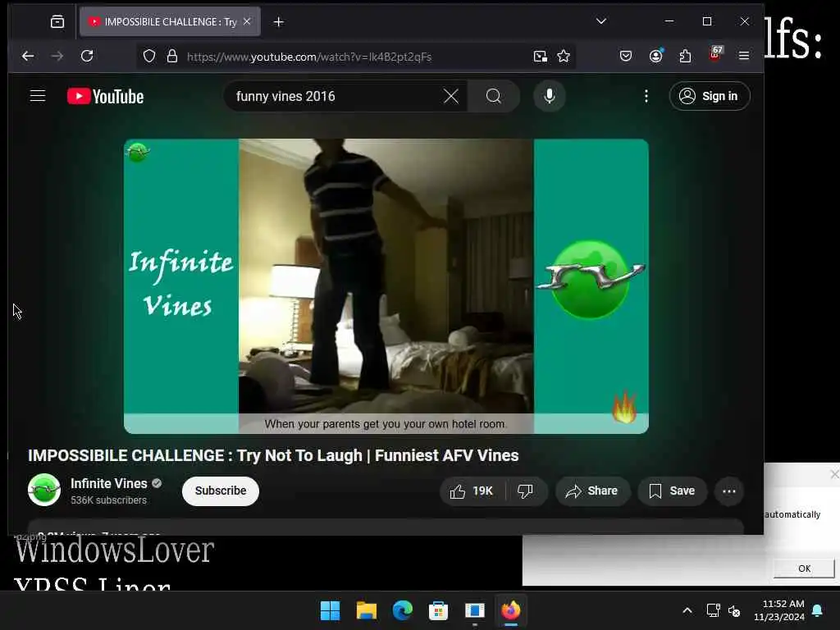The width and height of the screenshot is (840, 630).
Task: Open the tracking protection shield icon
Action: tap(149, 57)
